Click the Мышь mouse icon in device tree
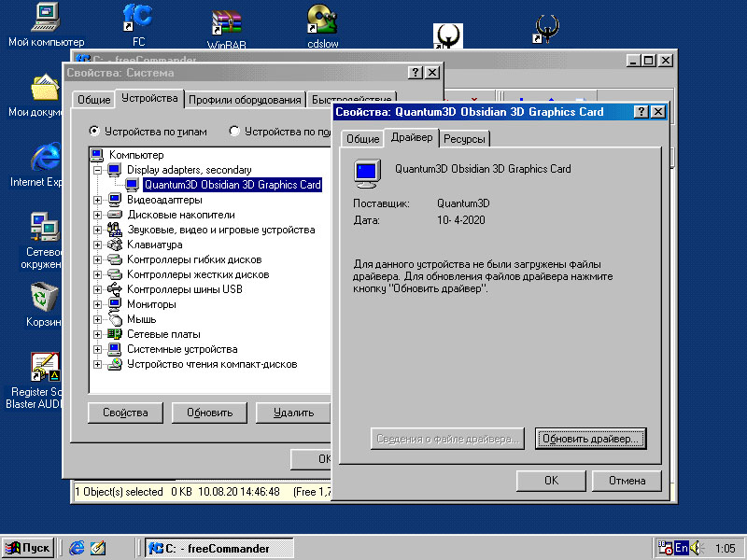Screen dimensions: 747x560 pos(115,319)
